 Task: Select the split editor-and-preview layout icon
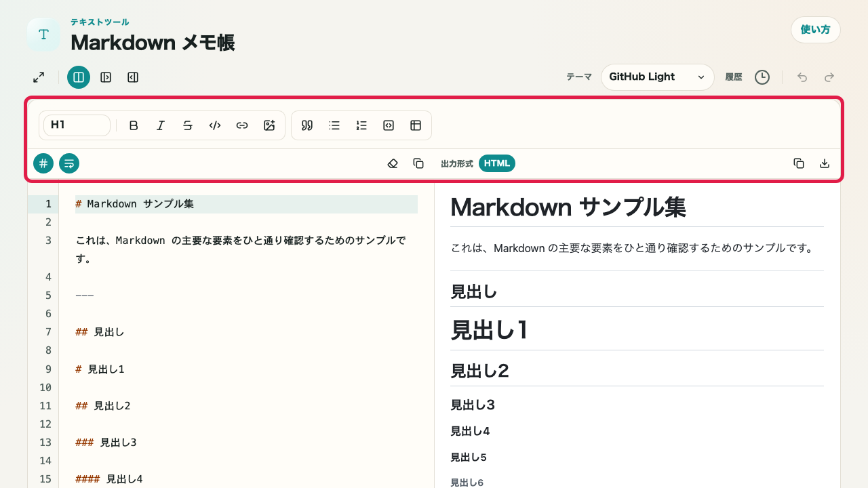click(x=79, y=77)
